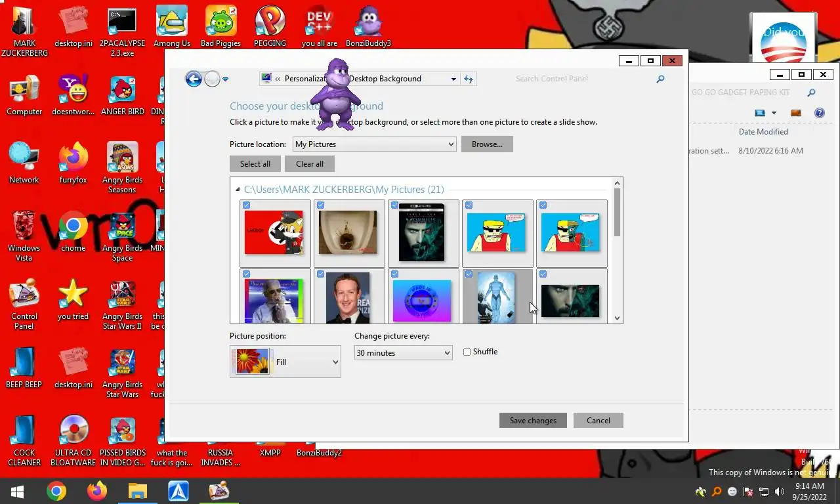Launch the chome Chrome shortcut
840x504 pixels.
point(73,232)
